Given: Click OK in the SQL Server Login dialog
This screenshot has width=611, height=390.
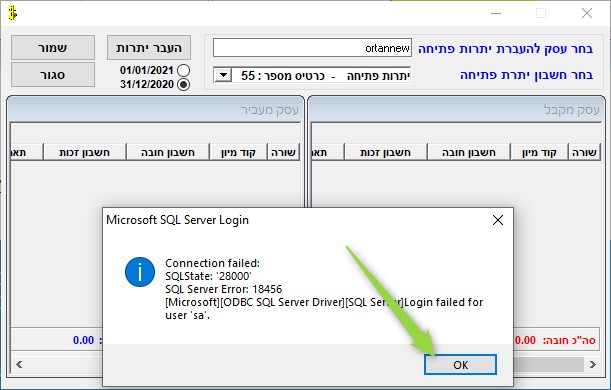Looking at the screenshot, I should [460, 365].
